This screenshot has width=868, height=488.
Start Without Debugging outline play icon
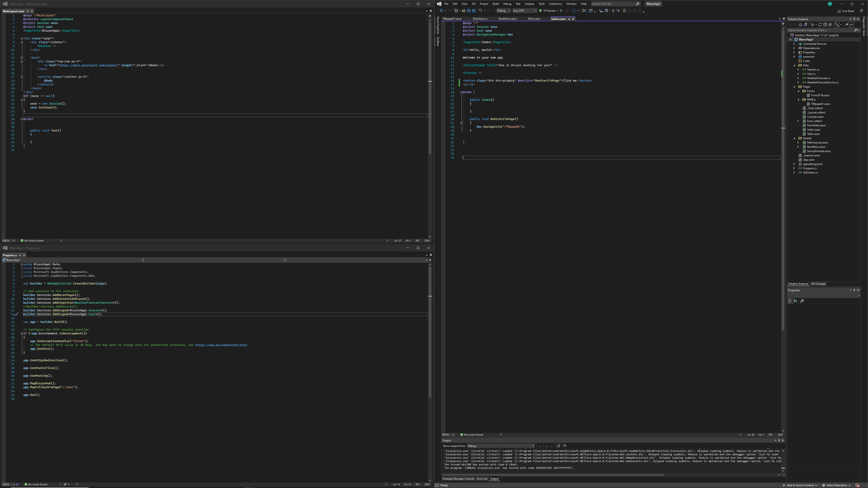(561, 11)
